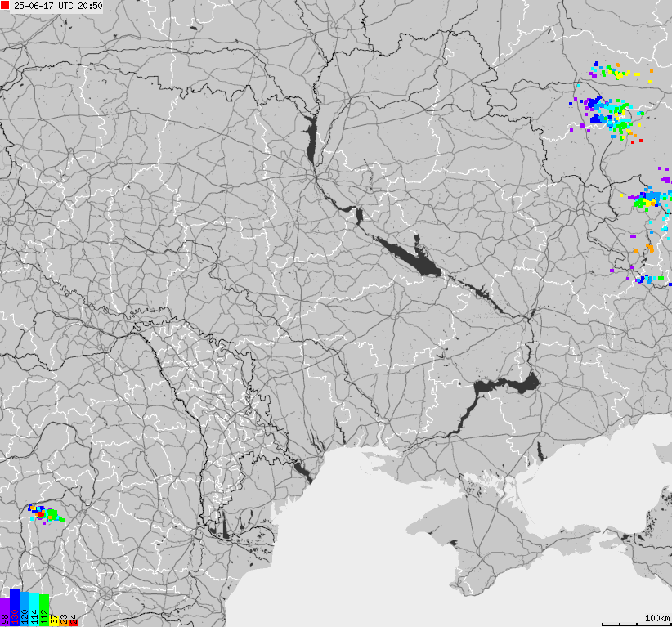Select the green legend bar labeled 112
Image resolution: width=672 pixels, height=627 pixels.
[x=44, y=611]
